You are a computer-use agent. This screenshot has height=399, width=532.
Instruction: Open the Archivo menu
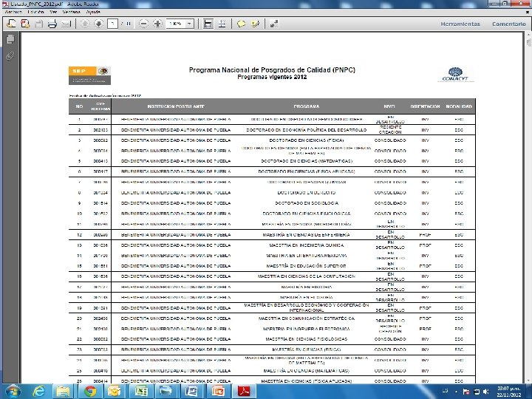coord(13,12)
